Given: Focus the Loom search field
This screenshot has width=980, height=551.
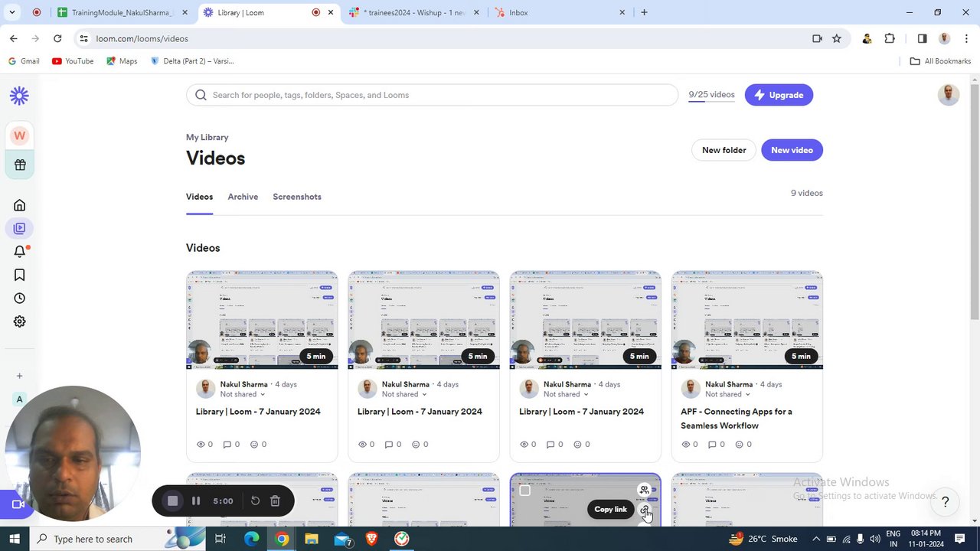Looking at the screenshot, I should point(432,95).
